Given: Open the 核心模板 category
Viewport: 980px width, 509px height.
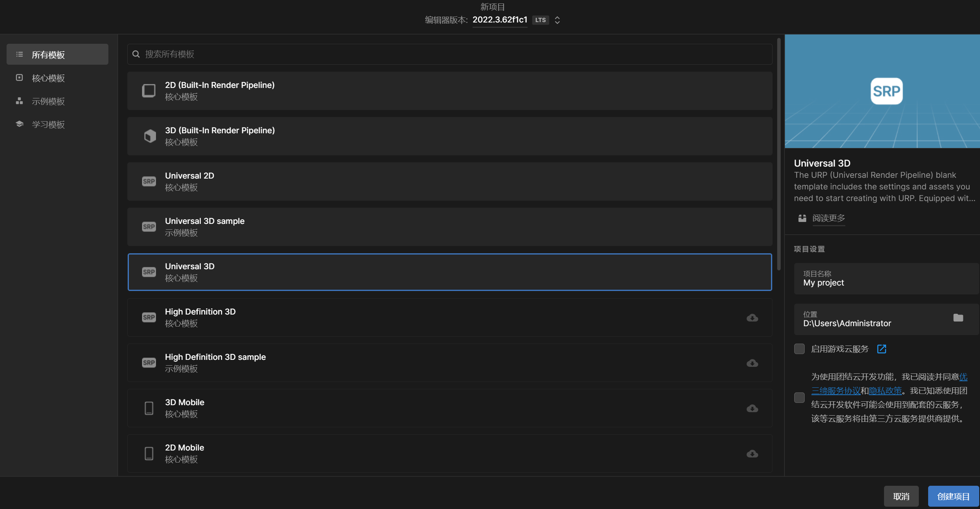Looking at the screenshot, I should (x=57, y=78).
